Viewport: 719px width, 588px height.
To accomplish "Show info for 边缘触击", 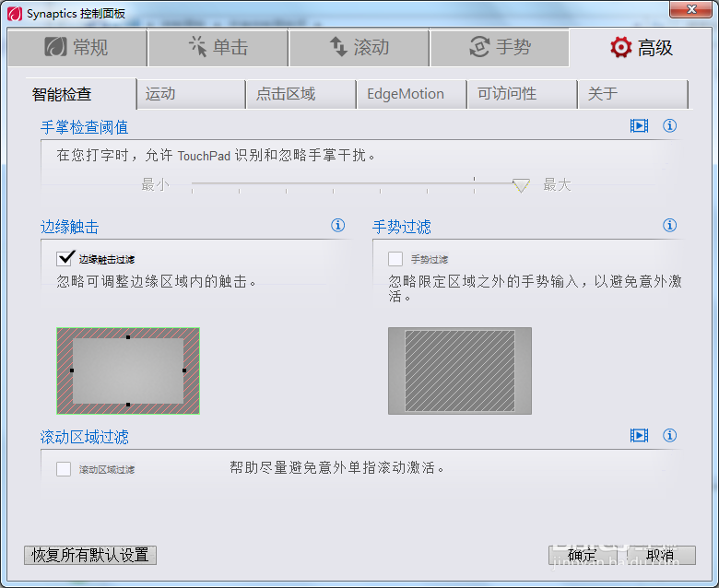I will pos(338,225).
